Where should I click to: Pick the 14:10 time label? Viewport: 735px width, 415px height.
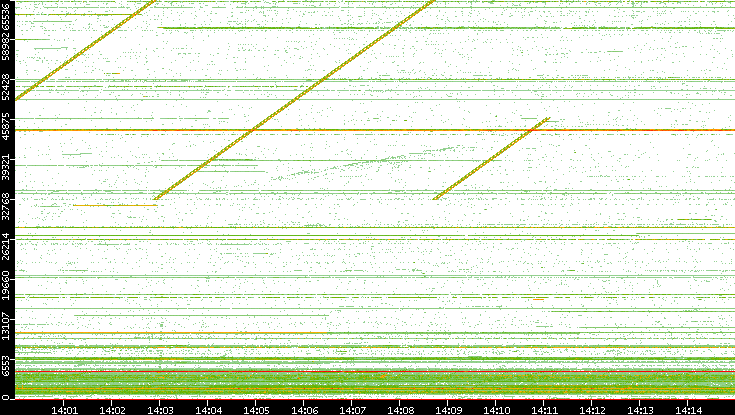(x=496, y=410)
